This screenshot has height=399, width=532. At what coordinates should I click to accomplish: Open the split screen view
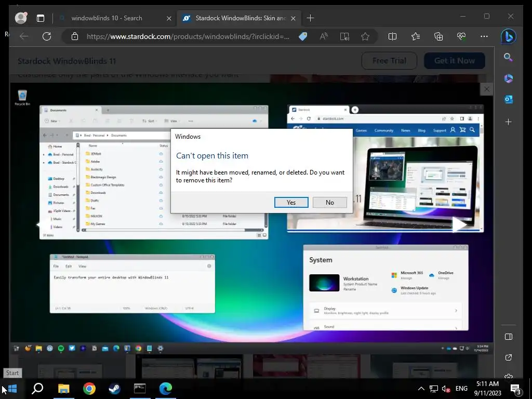(x=392, y=36)
